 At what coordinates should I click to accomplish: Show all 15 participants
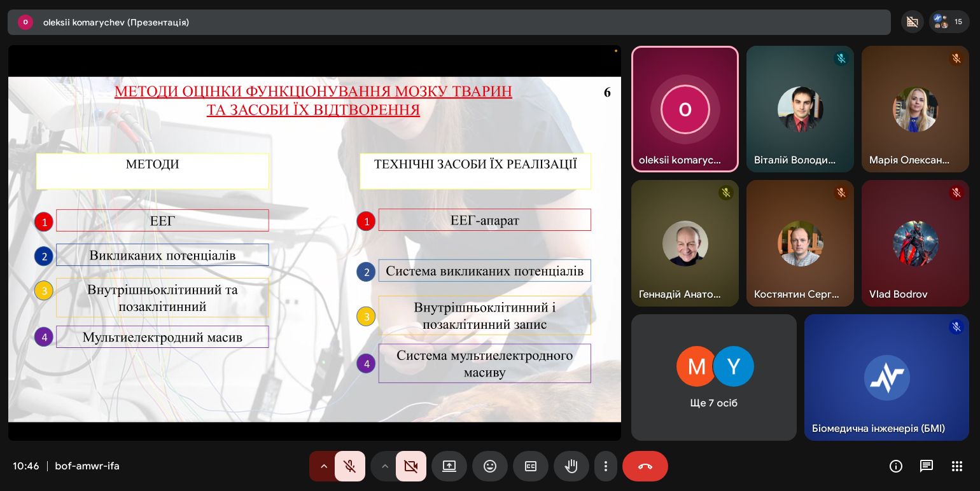949,22
